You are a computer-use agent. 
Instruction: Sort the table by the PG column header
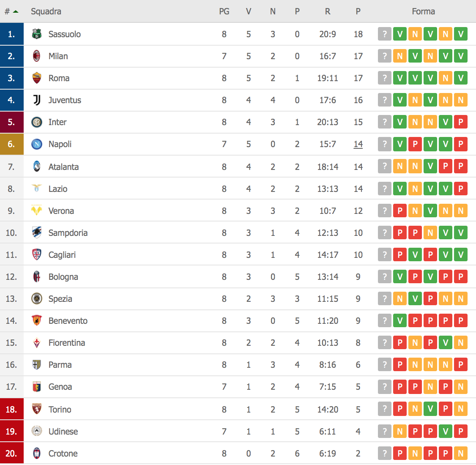pyautogui.click(x=224, y=11)
